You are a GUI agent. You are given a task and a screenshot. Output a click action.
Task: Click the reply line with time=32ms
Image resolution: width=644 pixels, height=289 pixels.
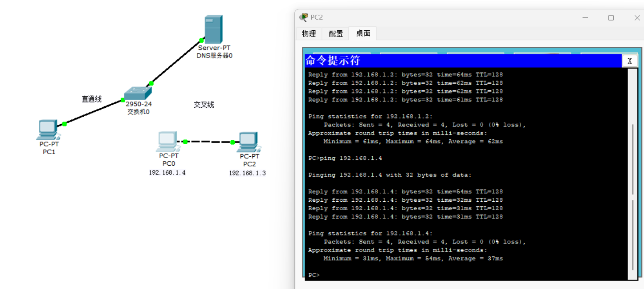click(405, 200)
